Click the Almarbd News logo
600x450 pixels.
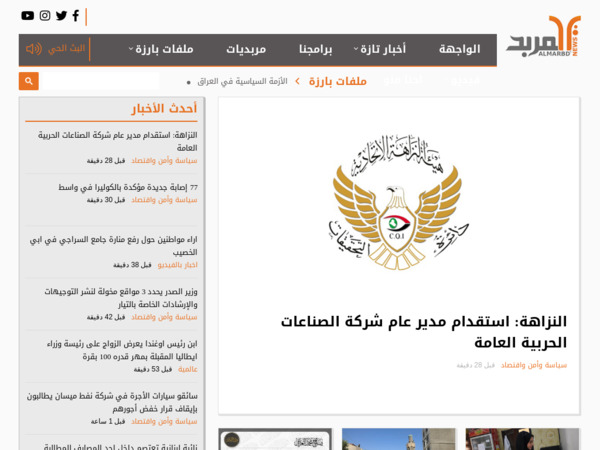pyautogui.click(x=543, y=37)
